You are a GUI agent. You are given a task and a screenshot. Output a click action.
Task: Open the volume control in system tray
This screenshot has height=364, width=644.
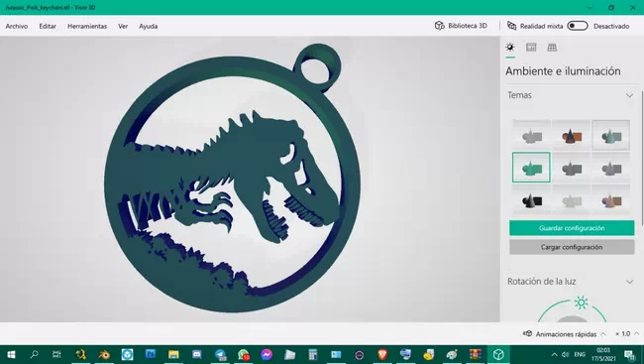pos(566,354)
